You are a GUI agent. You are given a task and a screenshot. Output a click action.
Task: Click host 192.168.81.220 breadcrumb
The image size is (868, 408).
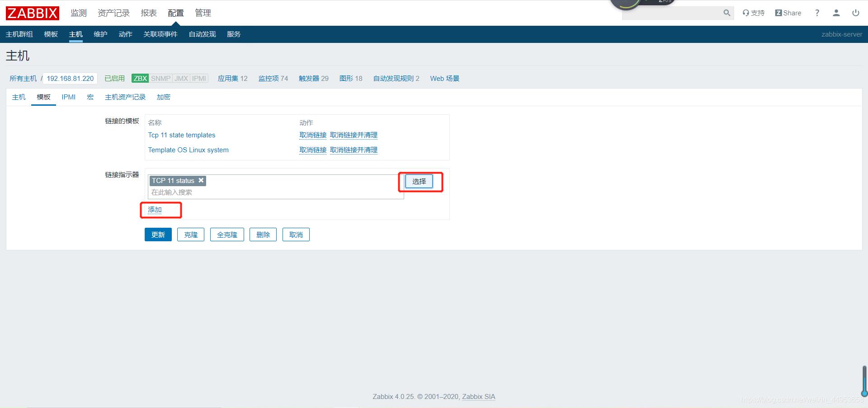(x=70, y=79)
